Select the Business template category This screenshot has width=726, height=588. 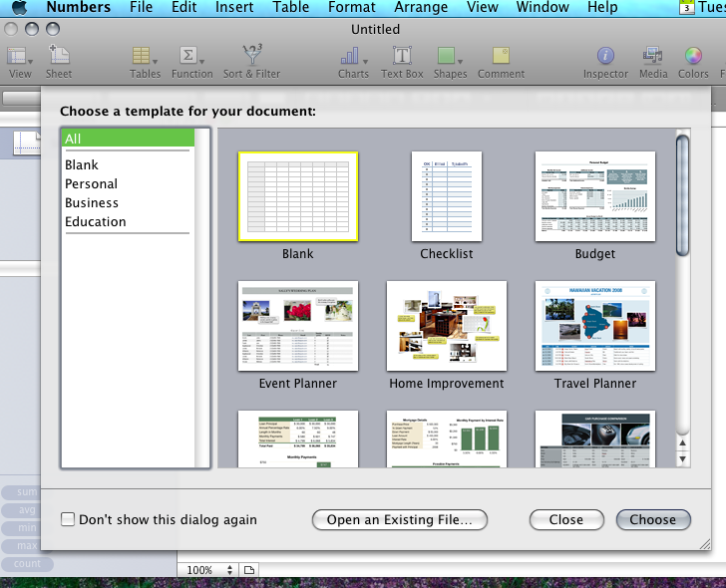[128, 202]
